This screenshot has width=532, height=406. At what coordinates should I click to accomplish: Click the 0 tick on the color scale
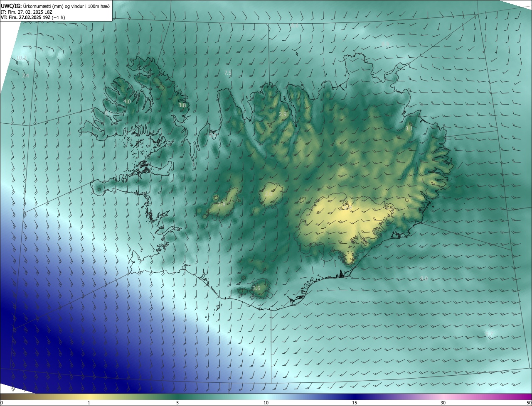pos(2,403)
